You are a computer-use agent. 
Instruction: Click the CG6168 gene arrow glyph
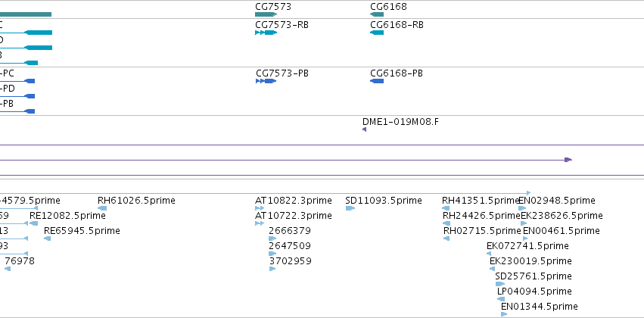[x=377, y=14]
